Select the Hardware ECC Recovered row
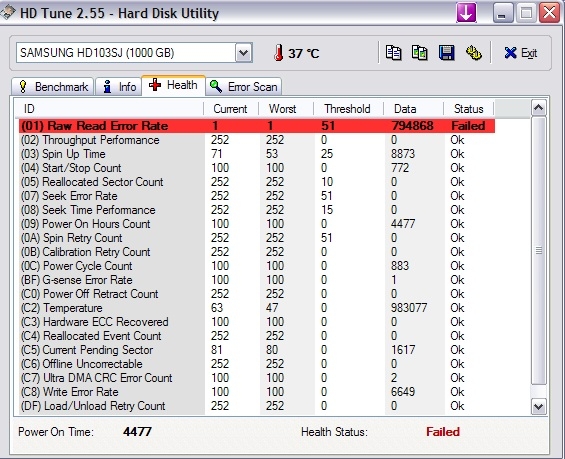This screenshot has height=459, width=565. pyautogui.click(x=257, y=322)
